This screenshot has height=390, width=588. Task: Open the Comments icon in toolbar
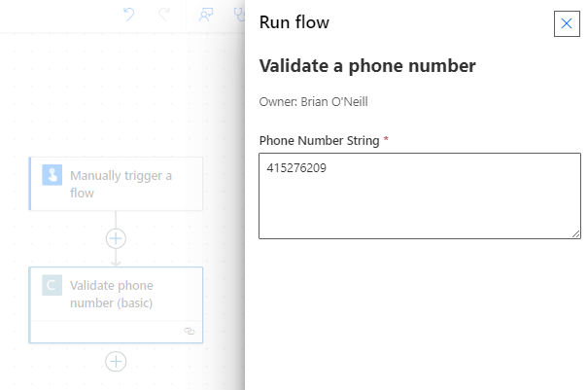[206, 15]
